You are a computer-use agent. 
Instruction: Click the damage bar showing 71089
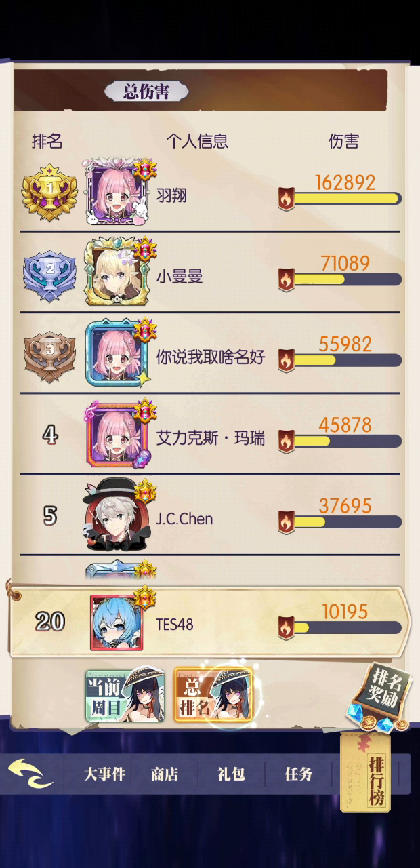tap(339, 279)
